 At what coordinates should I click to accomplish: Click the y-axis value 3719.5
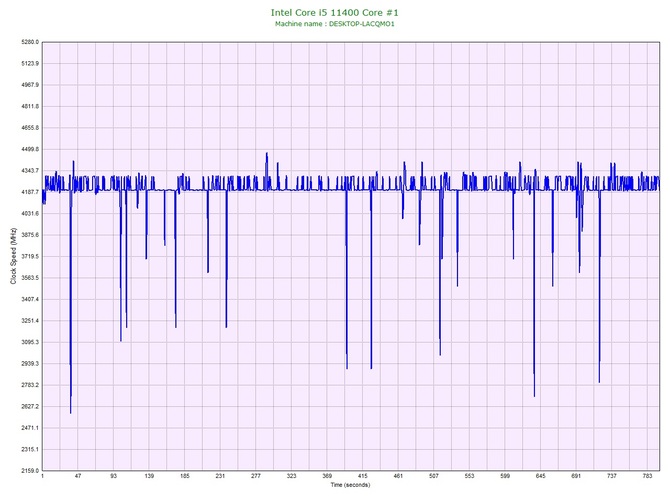(30, 256)
